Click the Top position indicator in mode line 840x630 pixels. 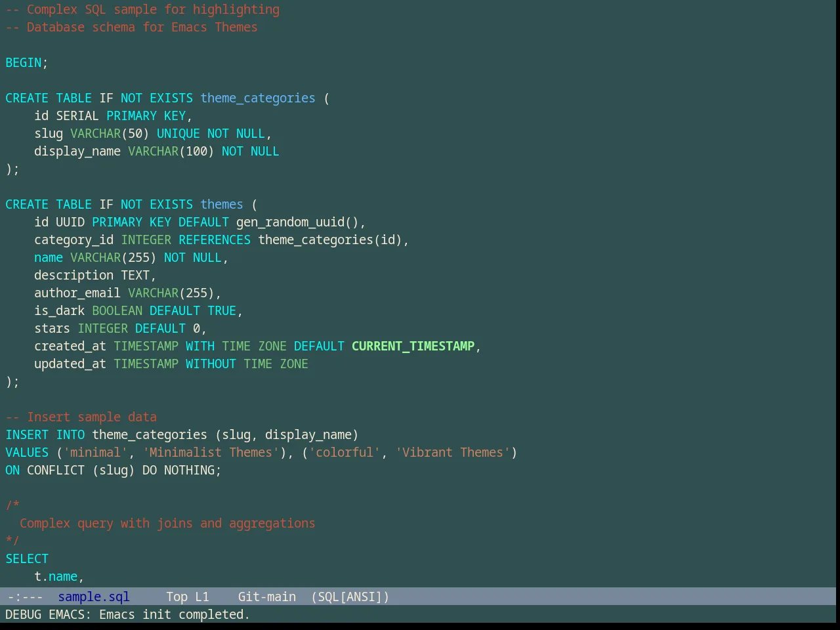[x=177, y=597]
